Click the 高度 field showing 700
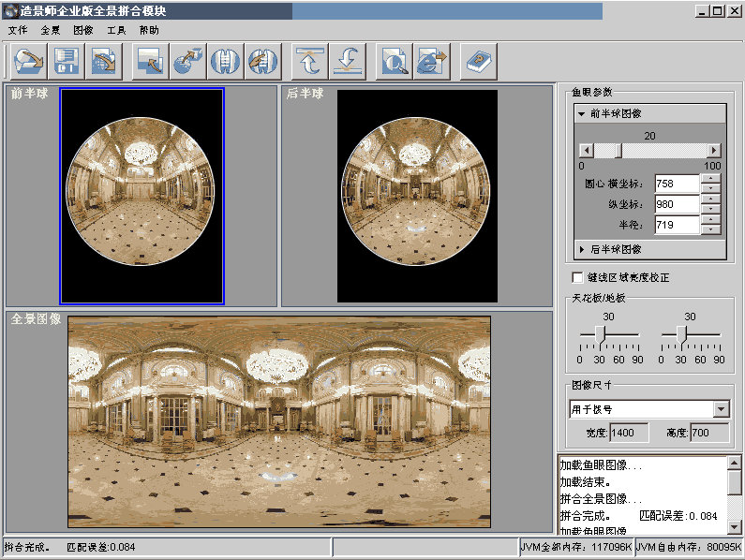The width and height of the screenshot is (745, 560). [709, 433]
